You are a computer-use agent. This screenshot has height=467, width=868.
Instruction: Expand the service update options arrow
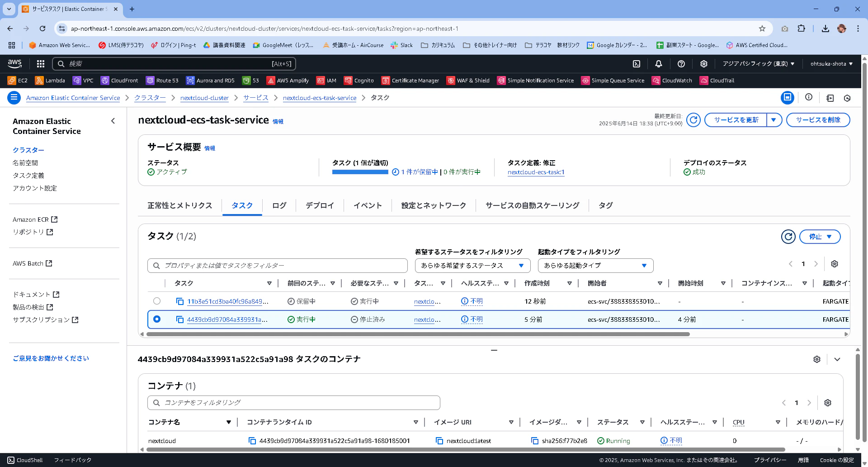point(774,120)
